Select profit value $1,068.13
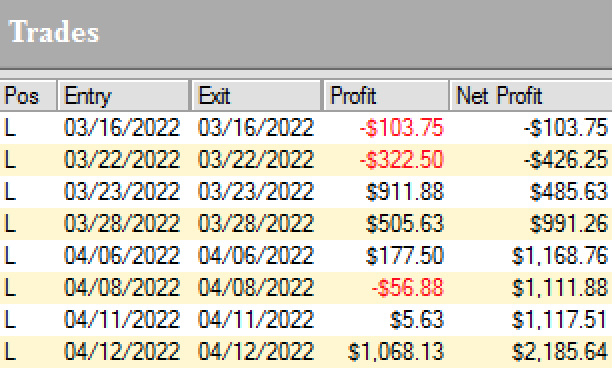612x368 pixels. tap(396, 352)
